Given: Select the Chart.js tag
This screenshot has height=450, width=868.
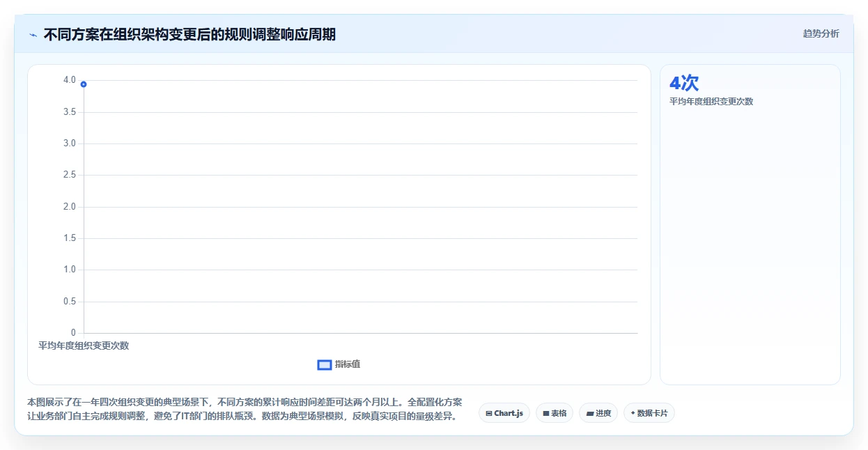Looking at the screenshot, I should (504, 413).
